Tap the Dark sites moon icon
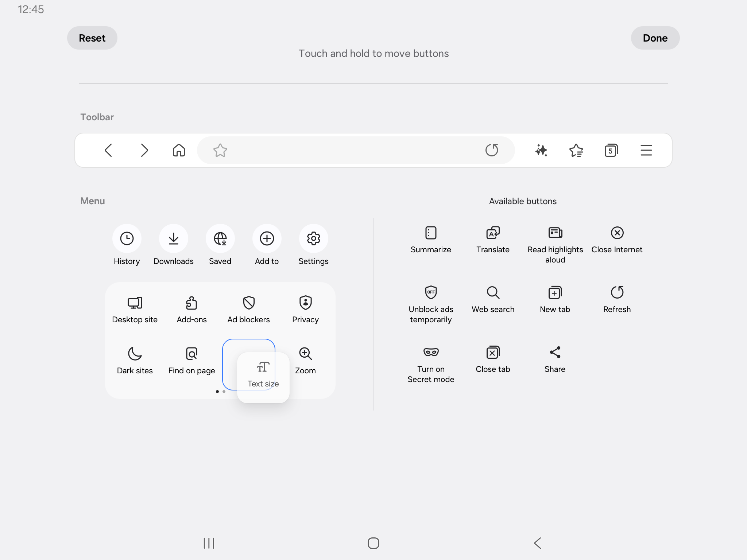This screenshot has width=747, height=560. tap(135, 354)
